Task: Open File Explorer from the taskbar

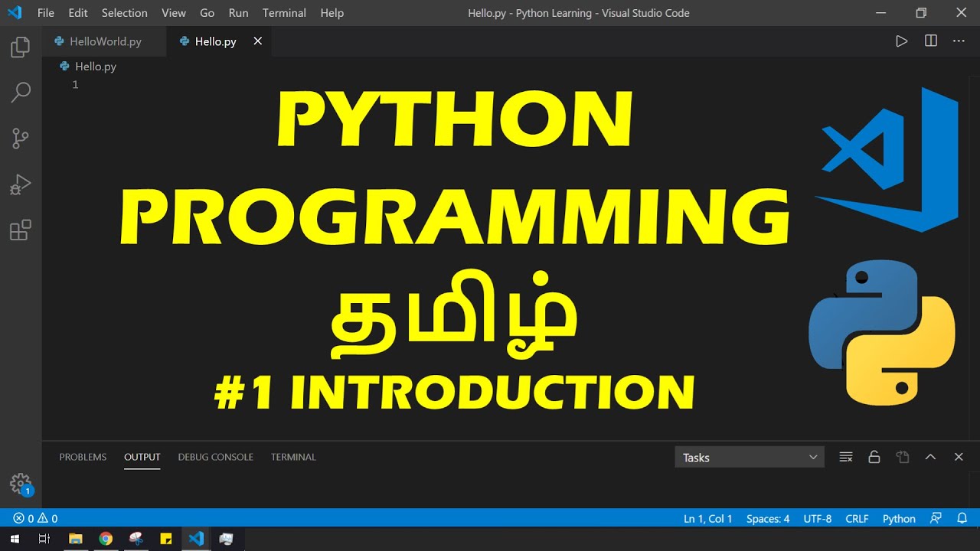Action: (x=75, y=539)
